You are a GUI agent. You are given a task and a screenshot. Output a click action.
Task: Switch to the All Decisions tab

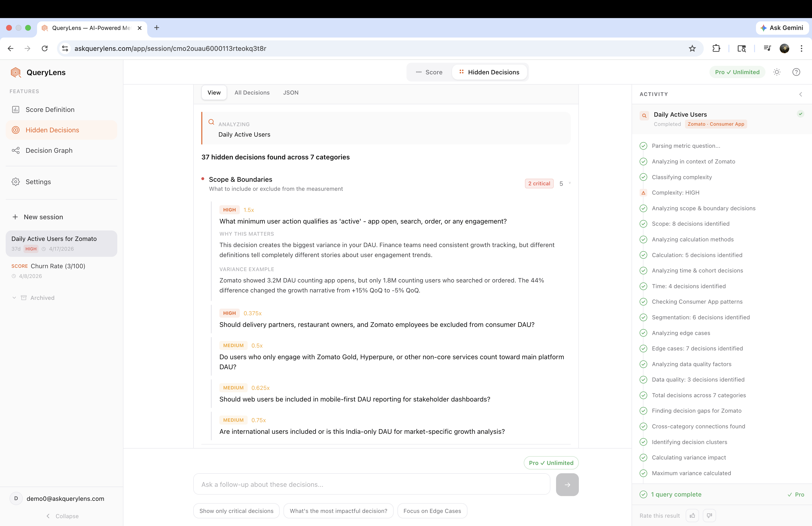(x=252, y=92)
